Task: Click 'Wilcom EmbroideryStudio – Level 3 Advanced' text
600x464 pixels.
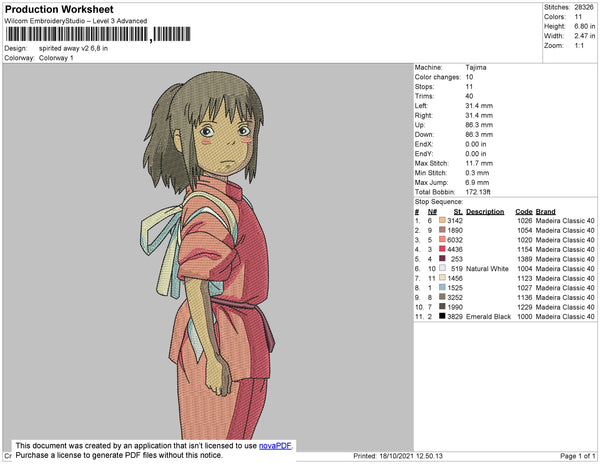Action: [x=76, y=21]
